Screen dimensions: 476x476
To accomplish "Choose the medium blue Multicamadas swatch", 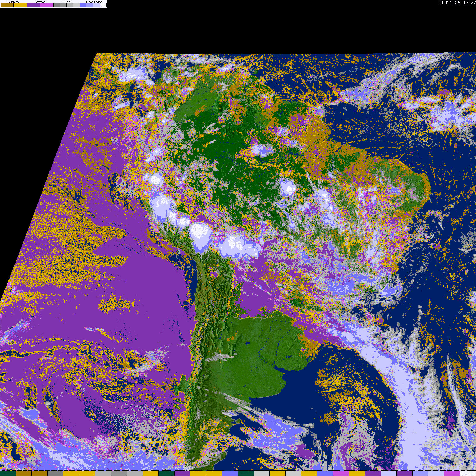I will [x=90, y=5].
